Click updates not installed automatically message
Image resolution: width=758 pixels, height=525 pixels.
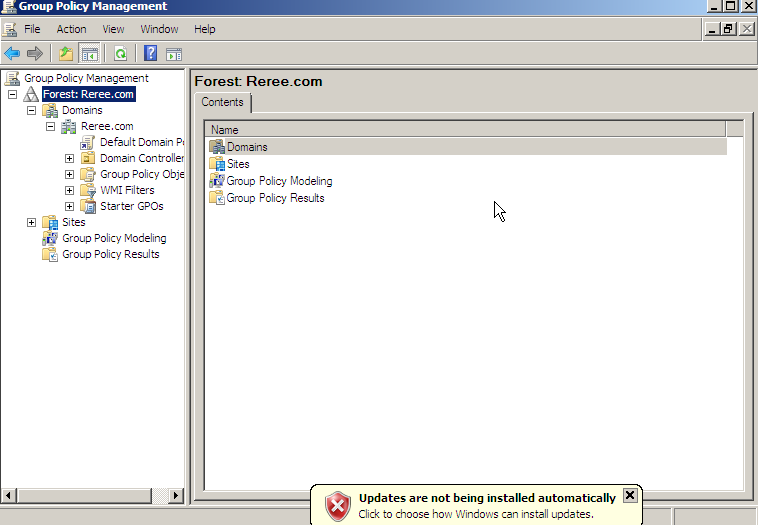point(487,498)
